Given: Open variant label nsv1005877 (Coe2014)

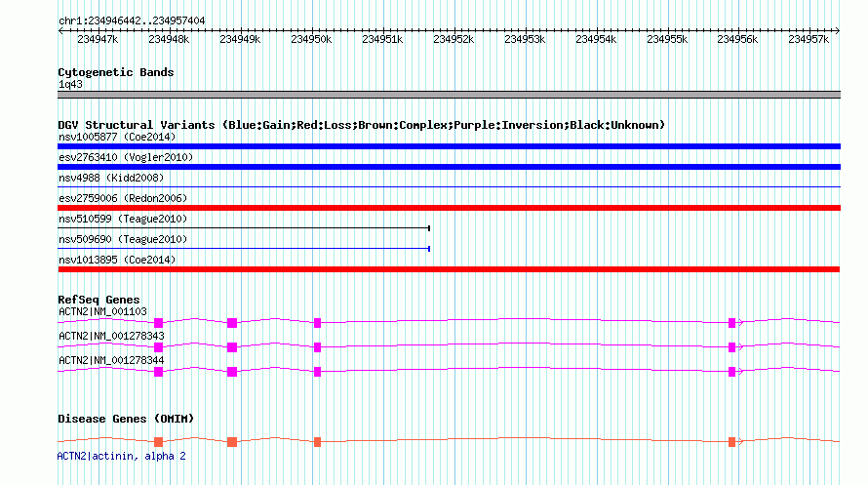Looking at the screenshot, I should 117,137.
